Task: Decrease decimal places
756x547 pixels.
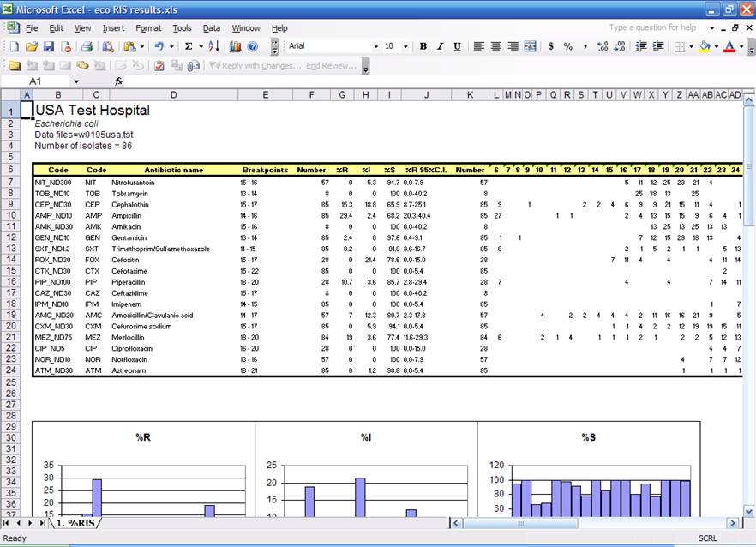Action: point(620,46)
